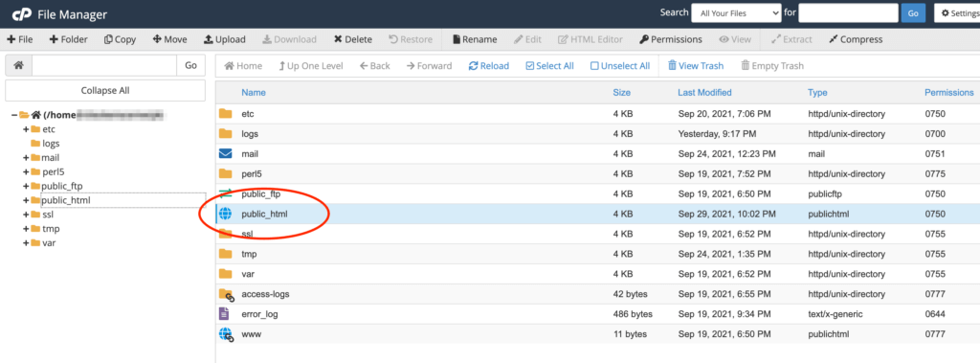Expand the tmp folder in tree
The width and height of the screenshot is (980, 363).
[26, 229]
